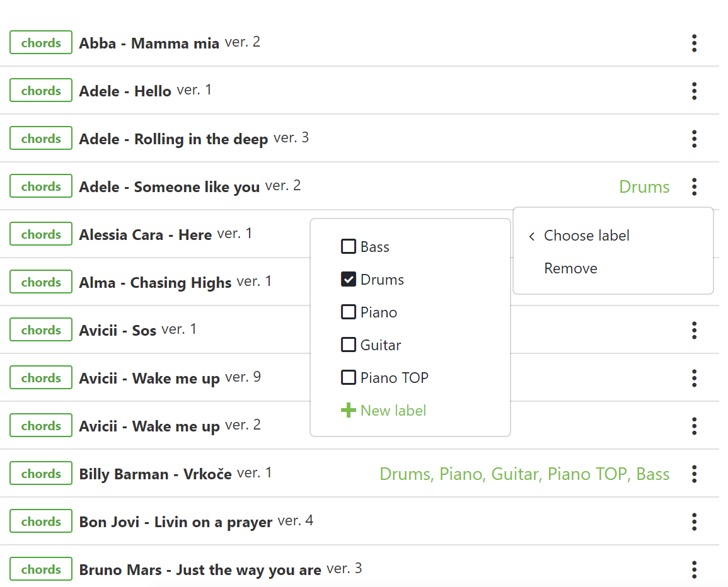Check the Bass label checkbox
The image size is (728, 587).
[x=349, y=246]
